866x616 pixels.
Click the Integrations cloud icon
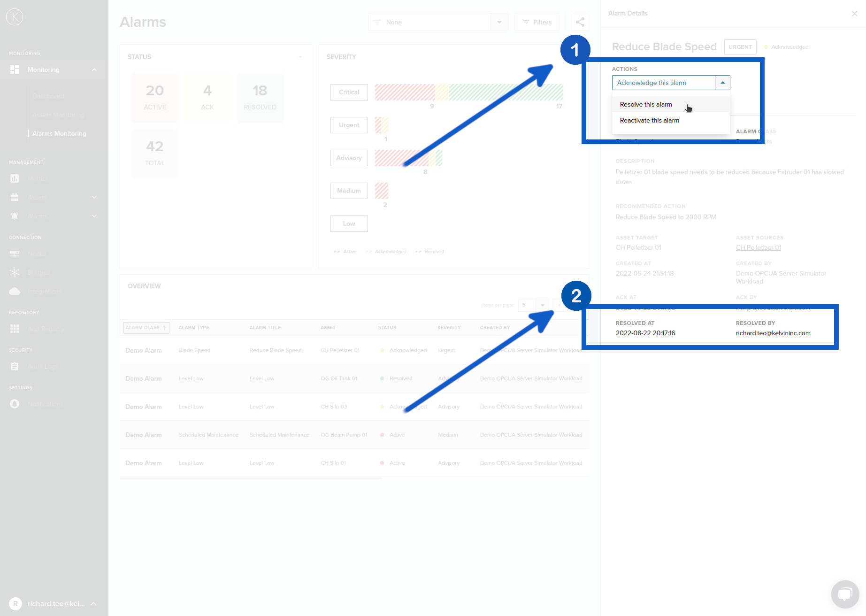point(15,292)
